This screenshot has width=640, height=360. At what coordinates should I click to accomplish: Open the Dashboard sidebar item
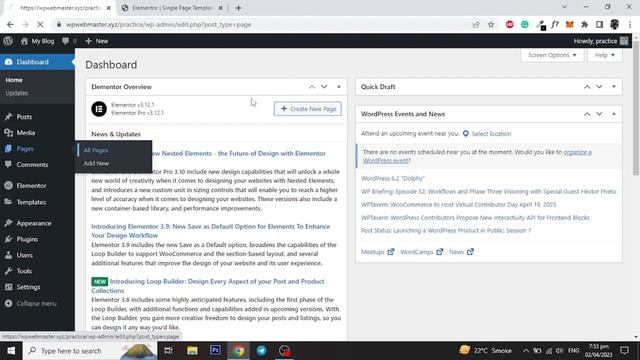tap(37, 62)
